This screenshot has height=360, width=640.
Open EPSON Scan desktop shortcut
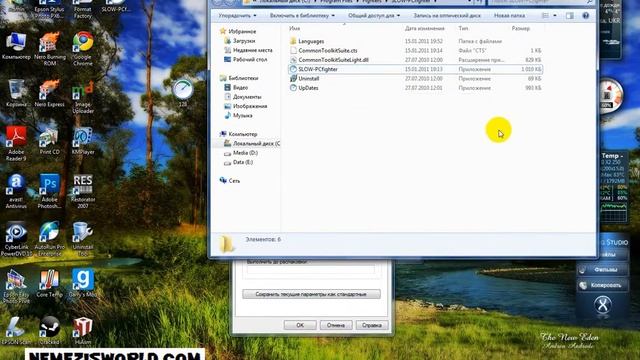coord(16,331)
